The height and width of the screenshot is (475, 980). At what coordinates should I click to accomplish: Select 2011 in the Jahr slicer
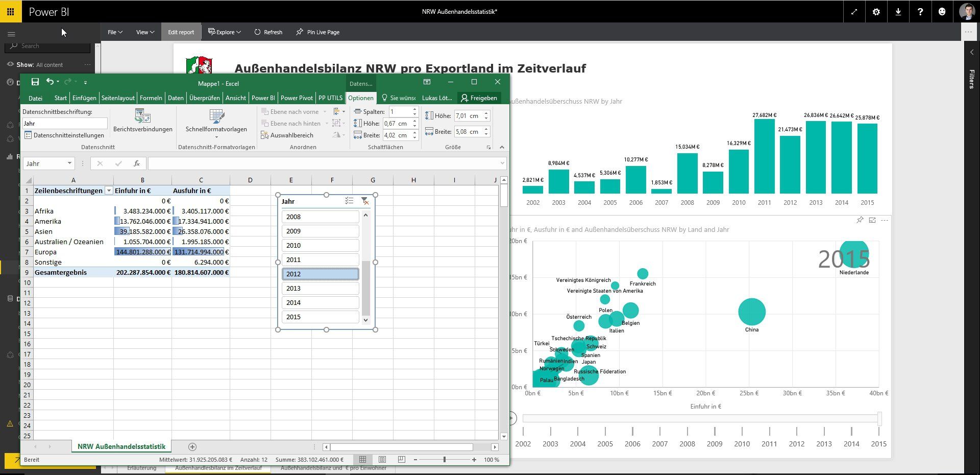[320, 259]
